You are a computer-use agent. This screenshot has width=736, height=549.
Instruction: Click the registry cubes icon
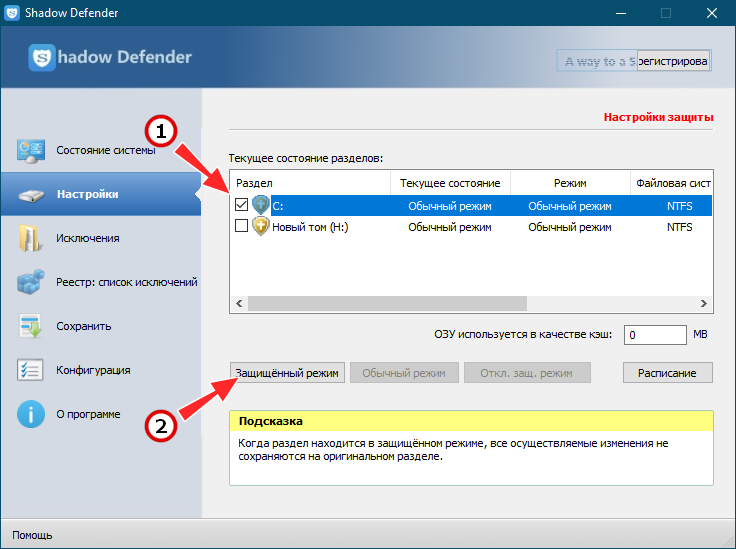tap(31, 282)
